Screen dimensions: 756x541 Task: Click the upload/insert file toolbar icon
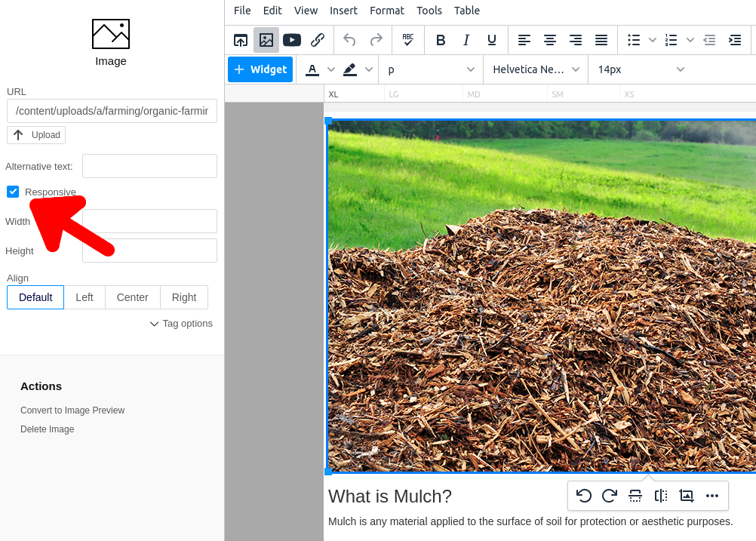click(x=241, y=40)
